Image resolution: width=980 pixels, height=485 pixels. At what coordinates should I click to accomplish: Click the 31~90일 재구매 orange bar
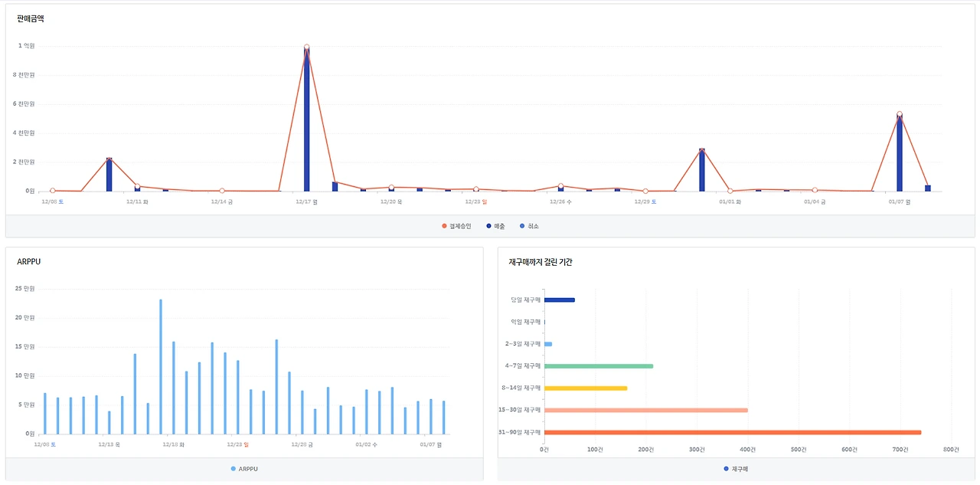click(x=733, y=432)
